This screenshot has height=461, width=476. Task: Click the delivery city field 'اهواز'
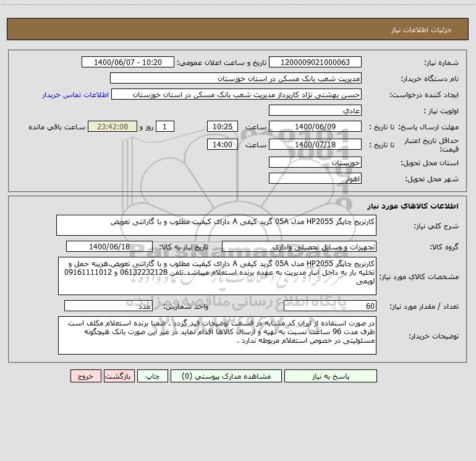(315, 178)
